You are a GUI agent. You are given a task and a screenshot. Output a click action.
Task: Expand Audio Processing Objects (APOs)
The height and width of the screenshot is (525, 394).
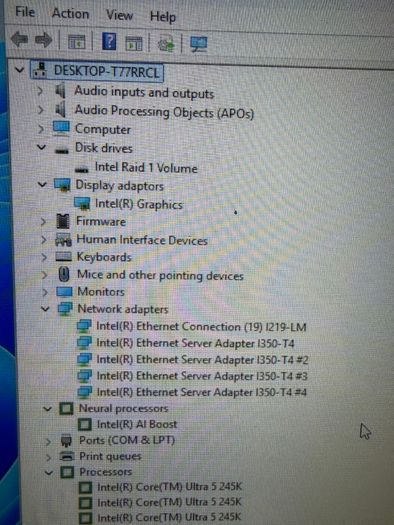click(x=41, y=110)
